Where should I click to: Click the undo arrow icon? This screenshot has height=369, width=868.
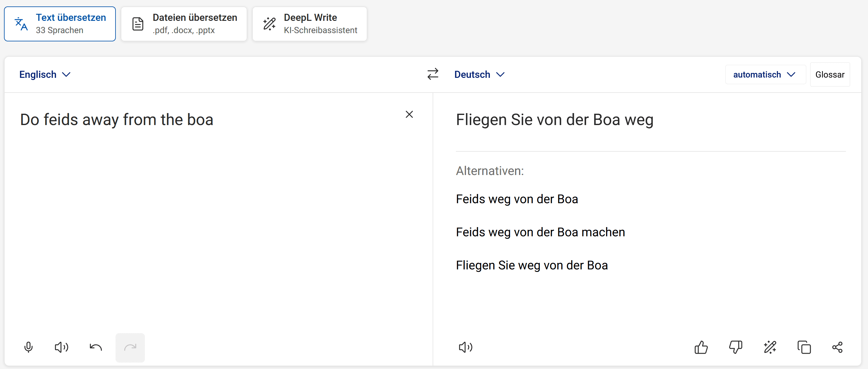click(96, 347)
